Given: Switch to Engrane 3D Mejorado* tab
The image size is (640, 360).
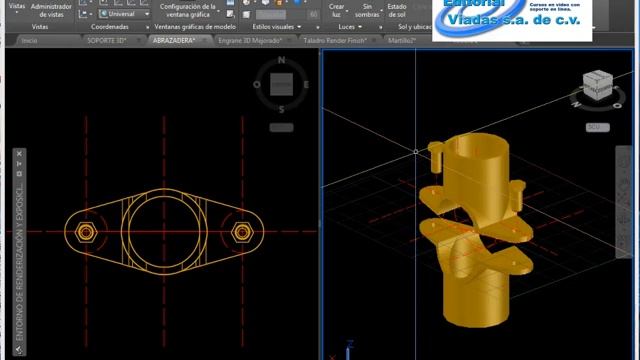Looking at the screenshot, I should coord(250,41).
